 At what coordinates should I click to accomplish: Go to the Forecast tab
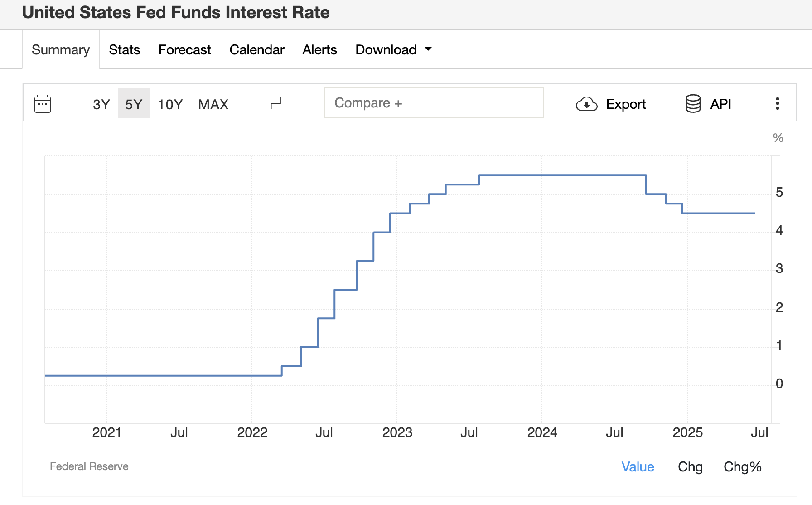click(x=185, y=49)
